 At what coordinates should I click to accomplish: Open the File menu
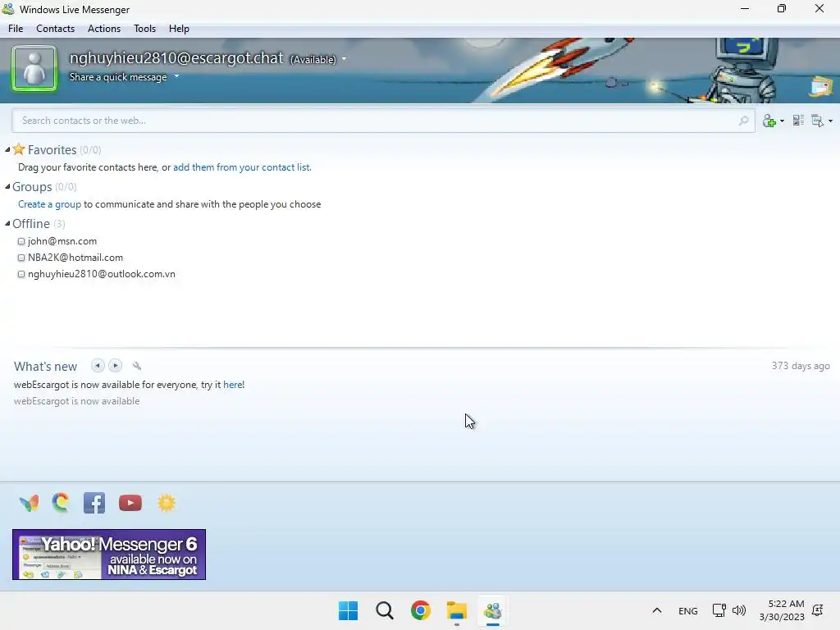coord(16,29)
